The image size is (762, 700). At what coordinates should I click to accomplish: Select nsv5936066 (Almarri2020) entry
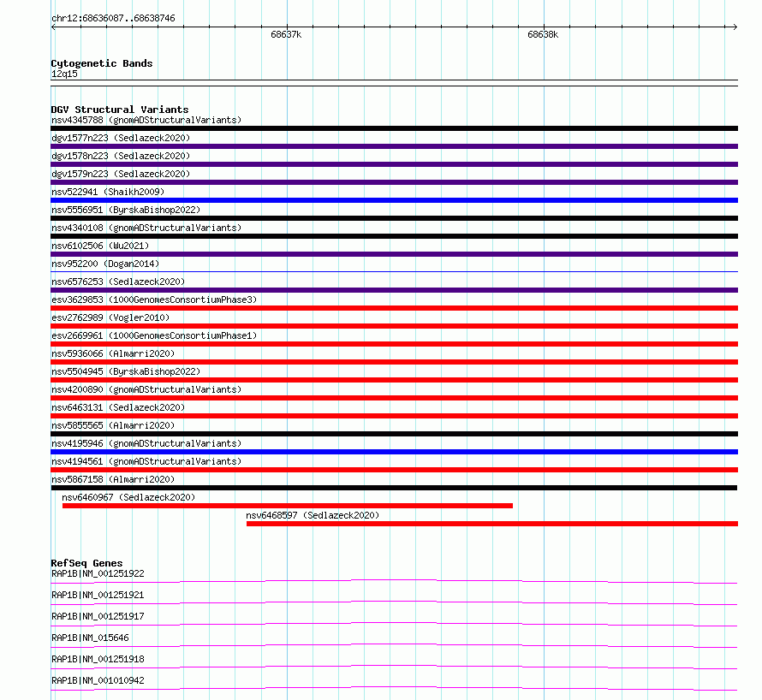coord(113,353)
